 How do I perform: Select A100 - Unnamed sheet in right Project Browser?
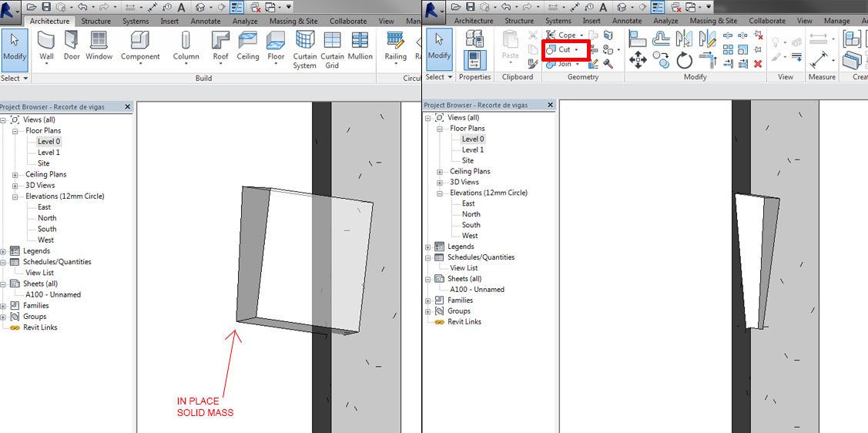(x=478, y=290)
